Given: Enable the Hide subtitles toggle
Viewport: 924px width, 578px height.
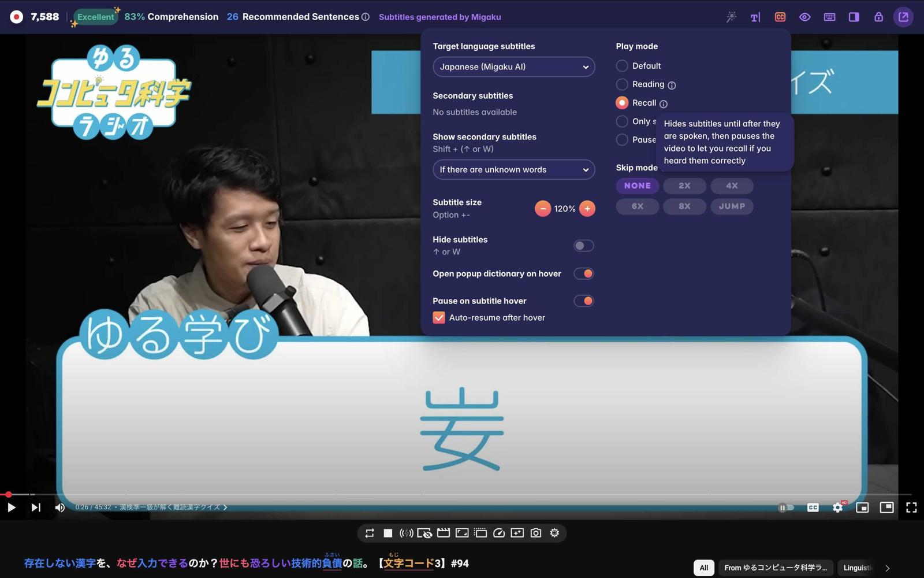Looking at the screenshot, I should (583, 245).
